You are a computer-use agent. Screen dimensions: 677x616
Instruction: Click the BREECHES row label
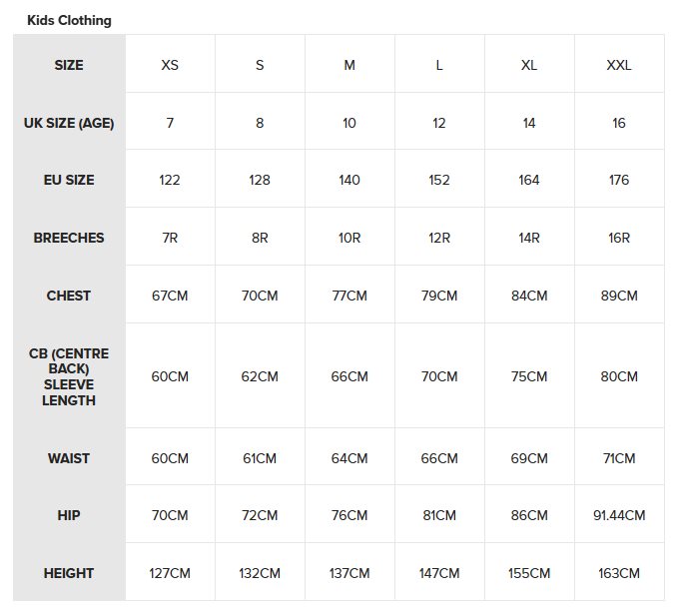[x=69, y=239]
